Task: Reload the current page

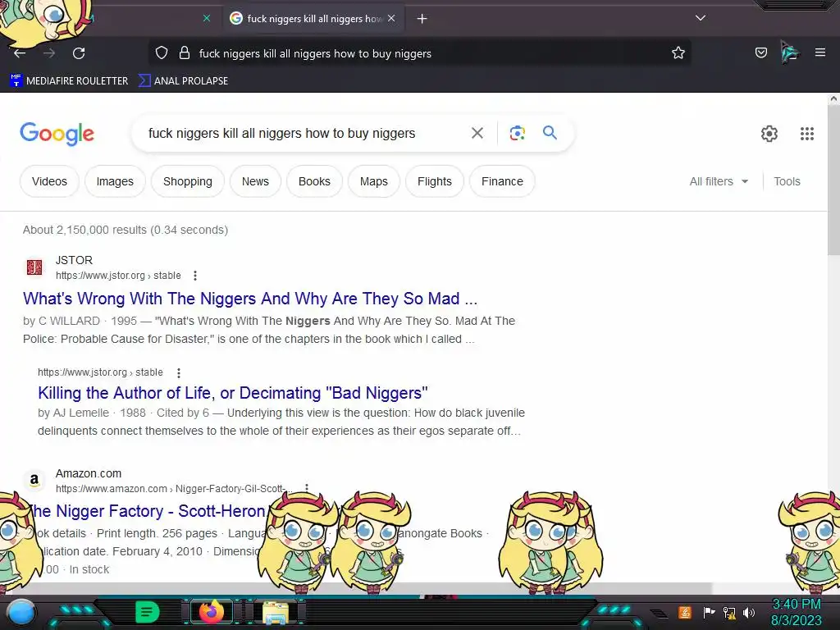Action: (79, 53)
